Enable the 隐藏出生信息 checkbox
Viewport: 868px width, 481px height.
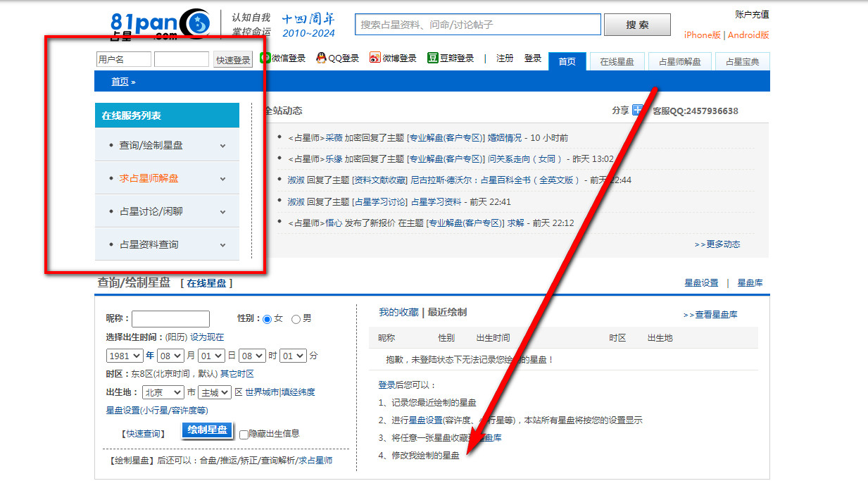pyautogui.click(x=244, y=435)
